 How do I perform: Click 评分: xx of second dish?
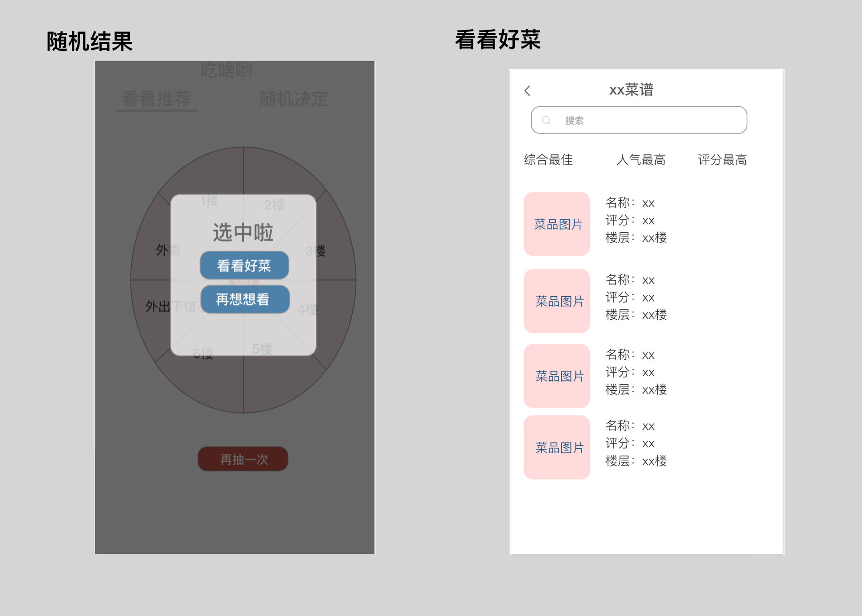click(630, 297)
